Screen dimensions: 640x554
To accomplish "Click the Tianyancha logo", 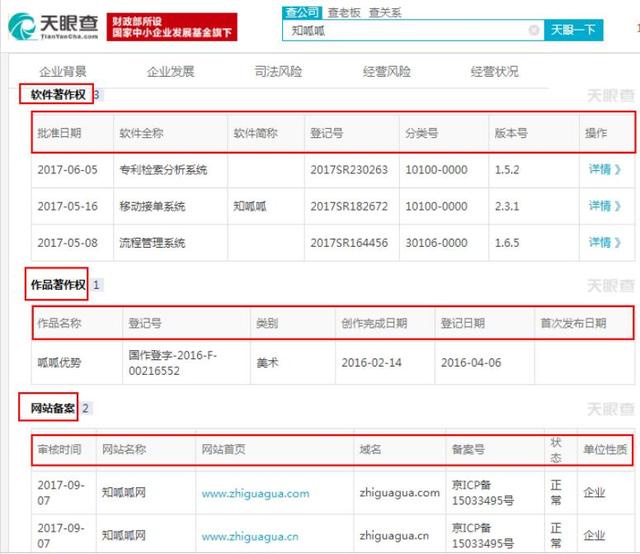I will [x=53, y=27].
